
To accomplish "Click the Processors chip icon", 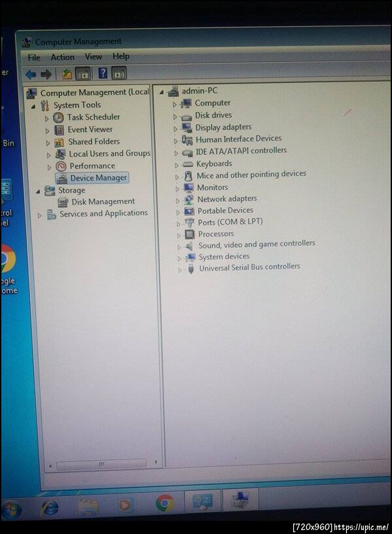I will [x=189, y=234].
